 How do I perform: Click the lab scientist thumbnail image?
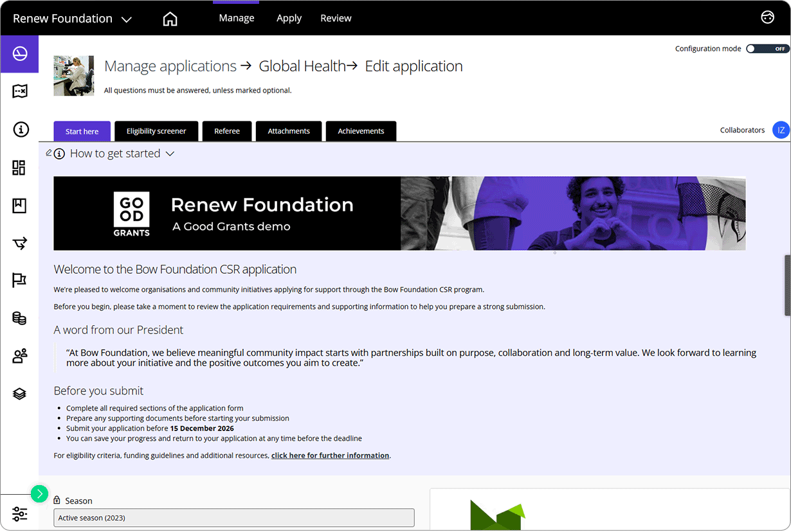pyautogui.click(x=74, y=76)
